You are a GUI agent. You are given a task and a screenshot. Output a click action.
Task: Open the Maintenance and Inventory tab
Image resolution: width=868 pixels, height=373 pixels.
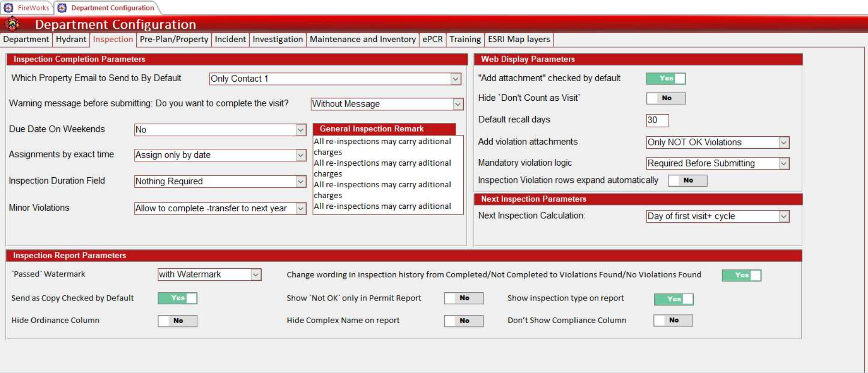tap(362, 39)
